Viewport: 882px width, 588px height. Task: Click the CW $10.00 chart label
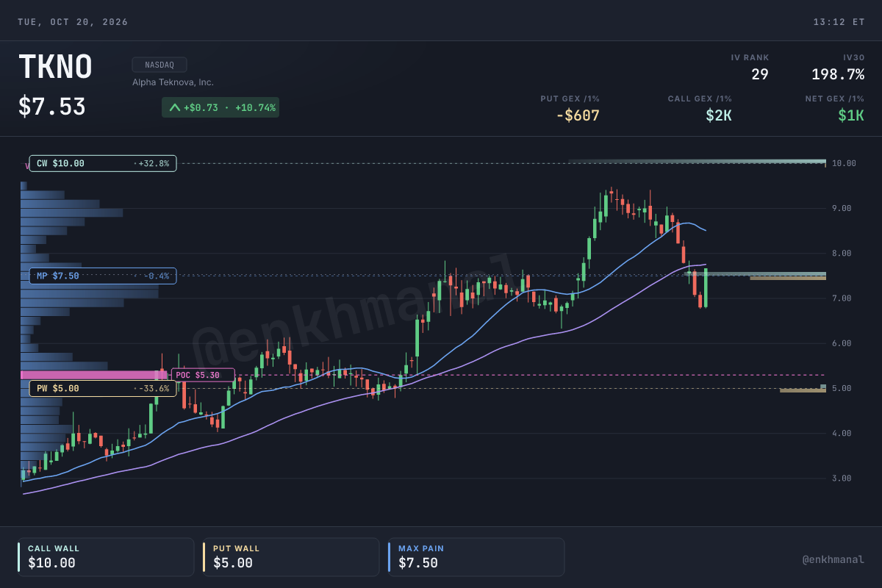[103, 163]
